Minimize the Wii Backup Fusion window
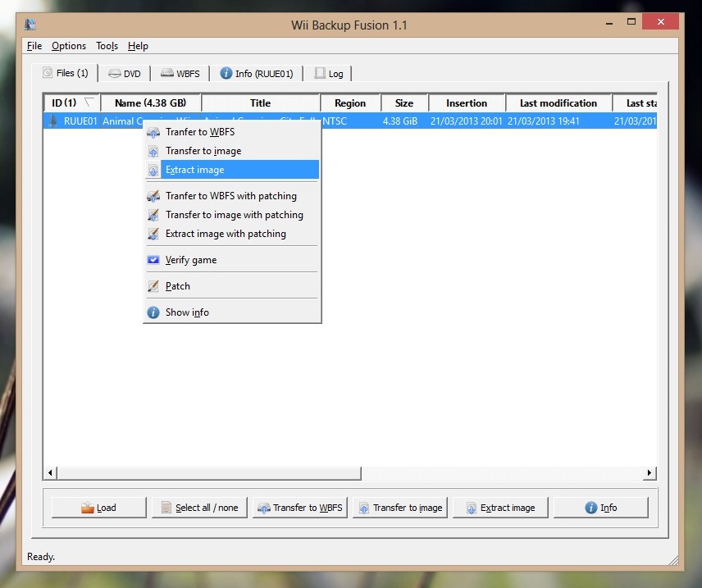 click(x=609, y=22)
